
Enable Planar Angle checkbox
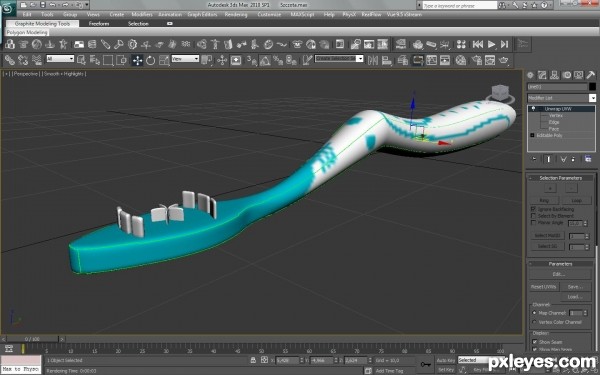point(533,223)
